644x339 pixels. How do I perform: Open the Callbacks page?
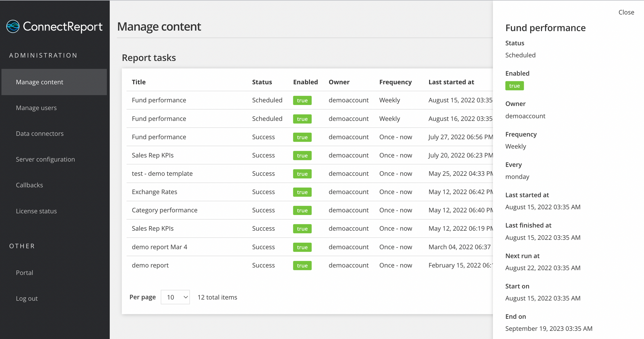[x=29, y=185]
